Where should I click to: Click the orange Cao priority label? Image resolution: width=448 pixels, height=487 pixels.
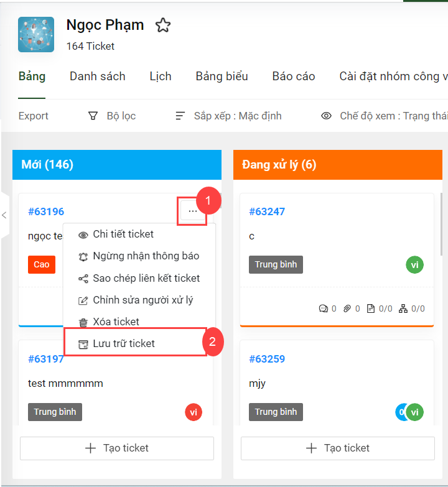(x=42, y=264)
